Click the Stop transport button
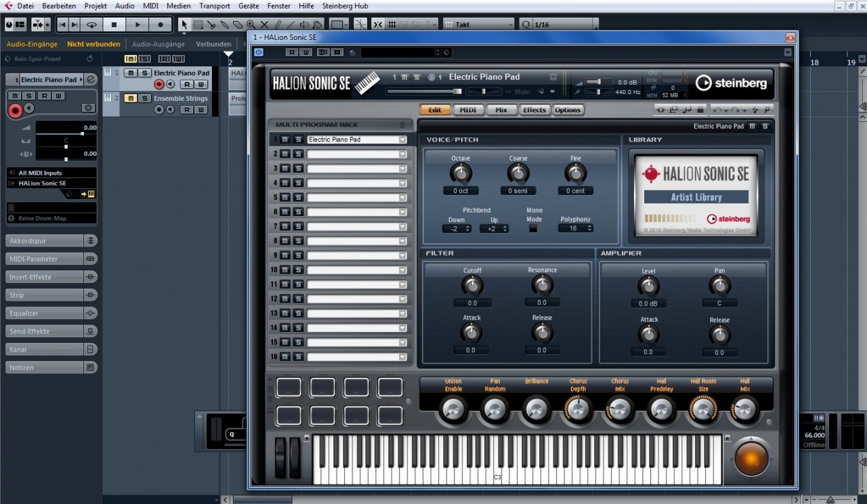Screen dimensions: 867x504 (x=114, y=24)
